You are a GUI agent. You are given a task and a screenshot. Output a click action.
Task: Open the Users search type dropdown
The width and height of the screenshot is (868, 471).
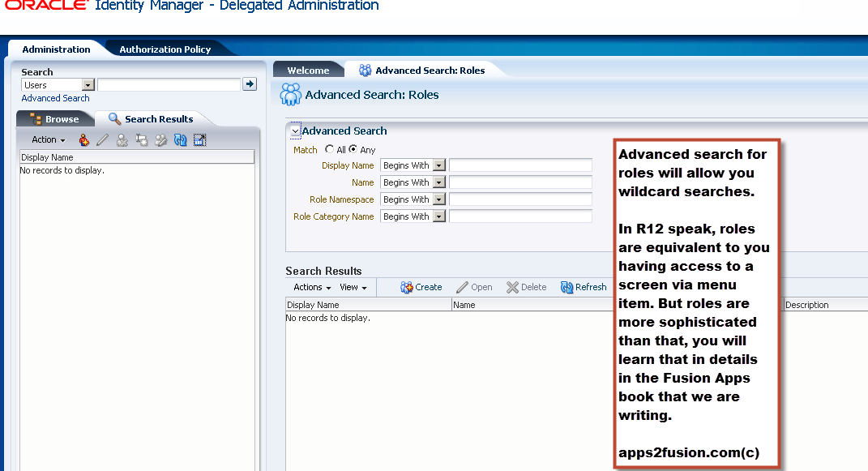click(x=88, y=85)
